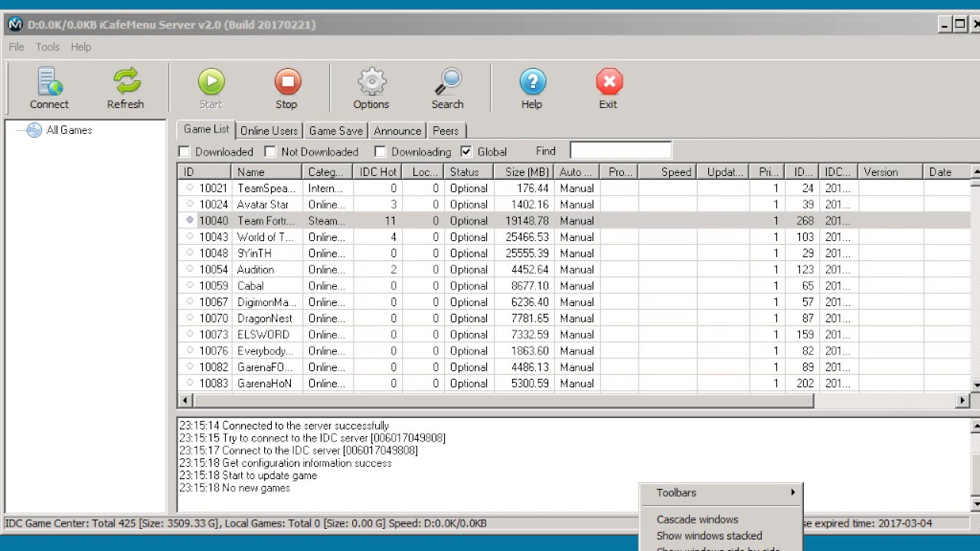Enable the Downloading filter checkbox
The image size is (980, 551).
[381, 152]
